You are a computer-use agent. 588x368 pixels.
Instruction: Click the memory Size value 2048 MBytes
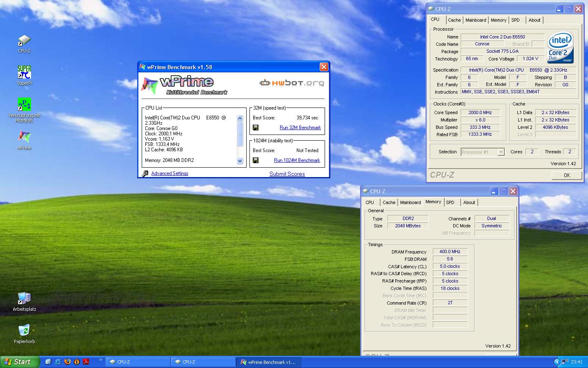click(x=408, y=226)
